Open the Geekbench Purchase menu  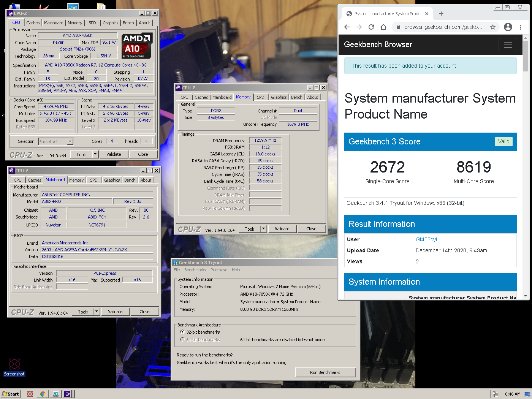[219, 270]
